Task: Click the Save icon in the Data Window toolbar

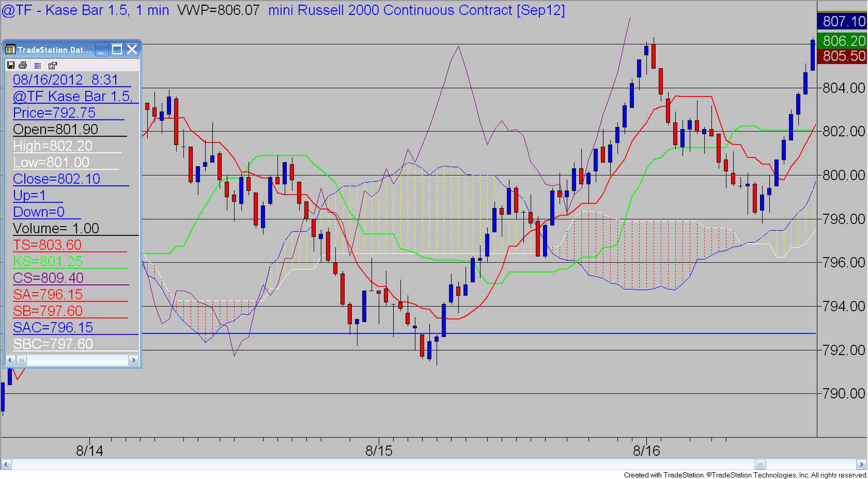Action: click(x=10, y=65)
